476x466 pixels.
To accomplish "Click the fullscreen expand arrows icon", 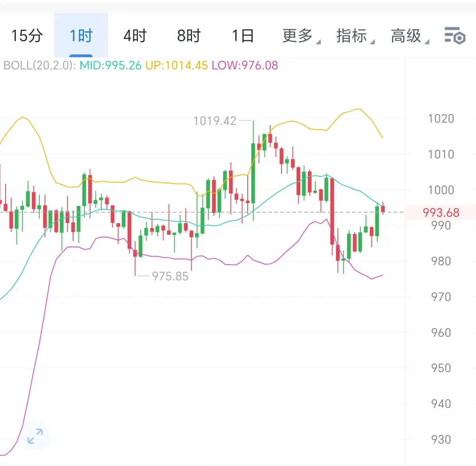I will (x=35, y=436).
